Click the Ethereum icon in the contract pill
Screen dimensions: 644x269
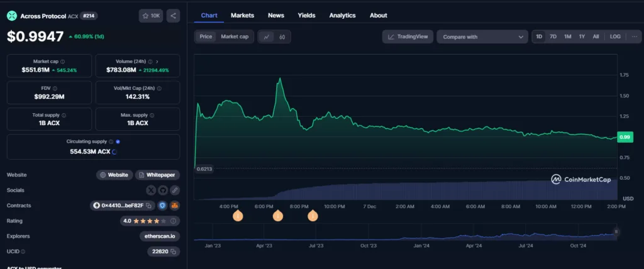pyautogui.click(x=97, y=206)
